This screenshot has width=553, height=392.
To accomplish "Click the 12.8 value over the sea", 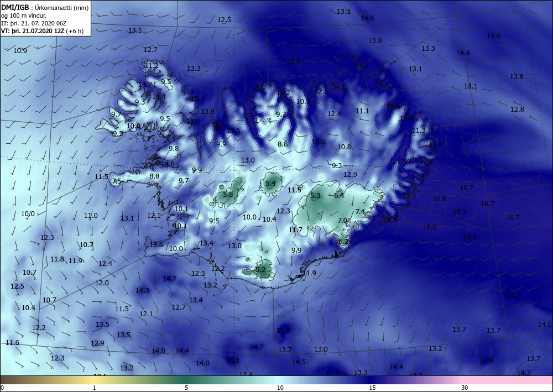I will click(517, 109).
